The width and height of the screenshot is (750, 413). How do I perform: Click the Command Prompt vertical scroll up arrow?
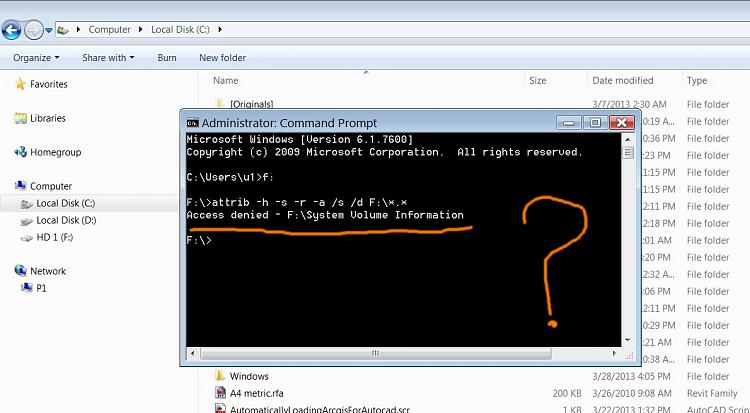[x=628, y=139]
